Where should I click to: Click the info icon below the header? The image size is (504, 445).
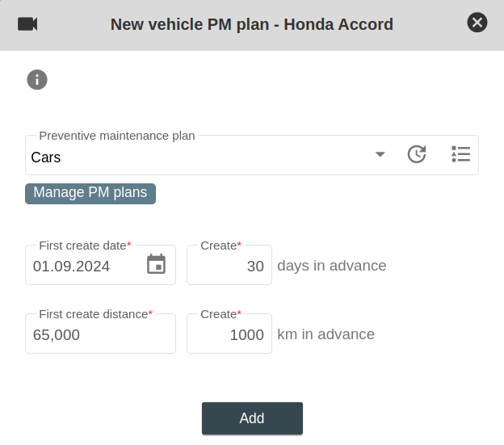(x=37, y=79)
